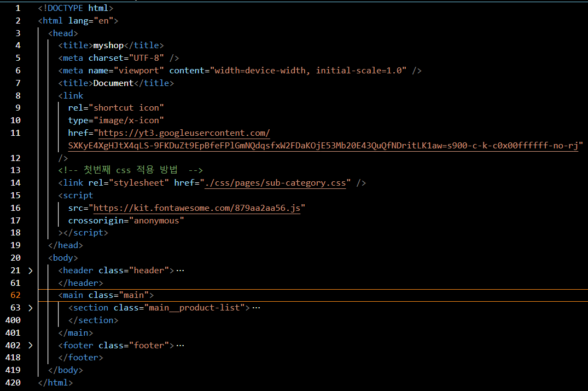Viewport: 588px width, 391px height.
Task: Click the lang="en" attribute
Action: point(91,21)
